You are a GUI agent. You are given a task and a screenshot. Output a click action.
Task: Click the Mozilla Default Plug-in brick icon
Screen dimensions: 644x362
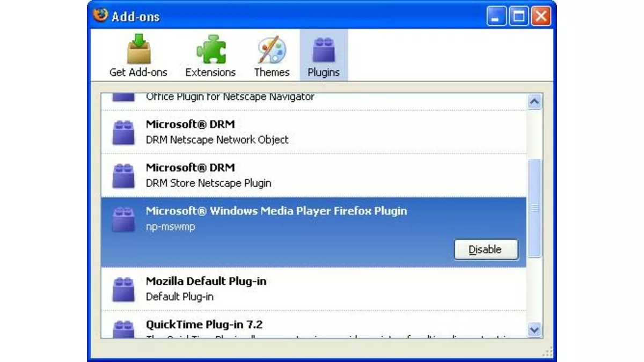click(123, 288)
